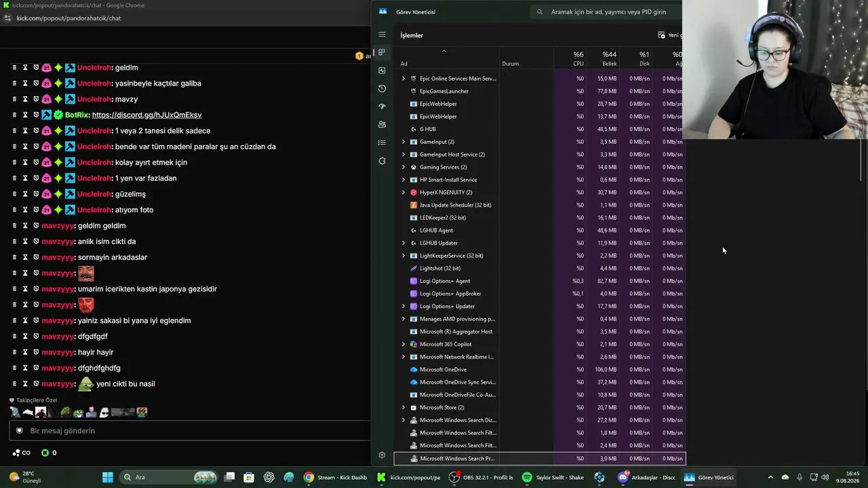Click the chat message input field
The height and width of the screenshot is (488, 868).
[190, 430]
